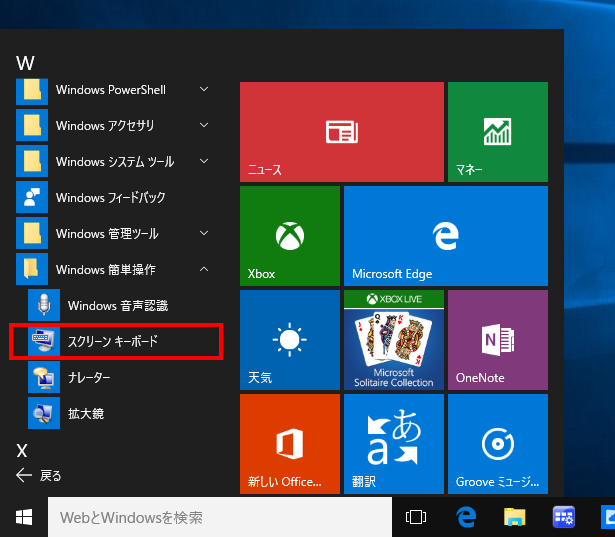Click the Windows 簡単操作 folder icon
615x537 pixels.
pyautogui.click(x=32, y=269)
